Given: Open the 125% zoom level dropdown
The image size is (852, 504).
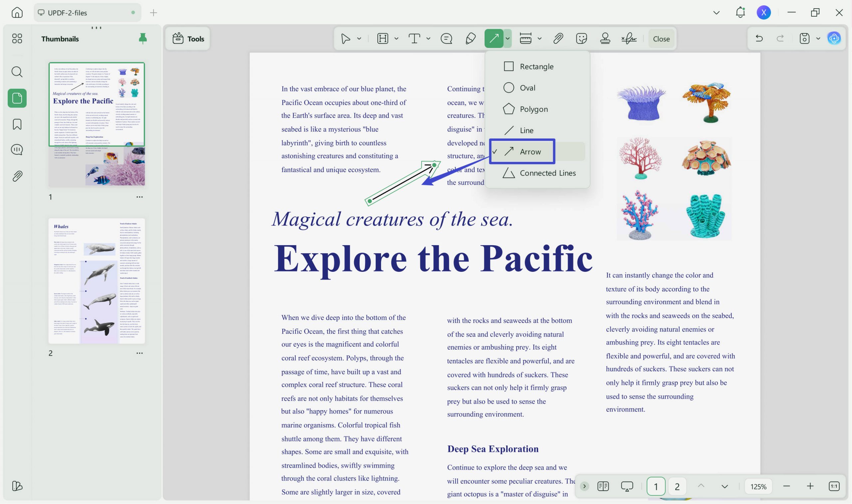Looking at the screenshot, I should click(x=758, y=486).
